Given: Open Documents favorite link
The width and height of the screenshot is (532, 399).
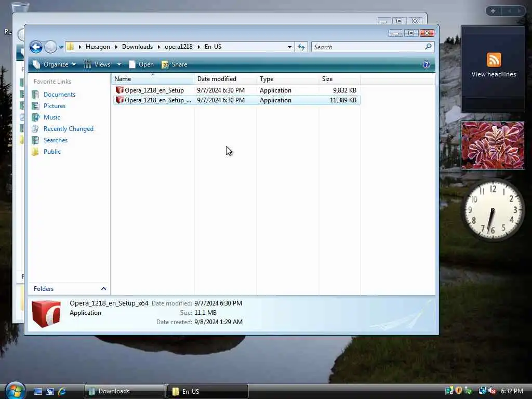Looking at the screenshot, I should point(59,95).
